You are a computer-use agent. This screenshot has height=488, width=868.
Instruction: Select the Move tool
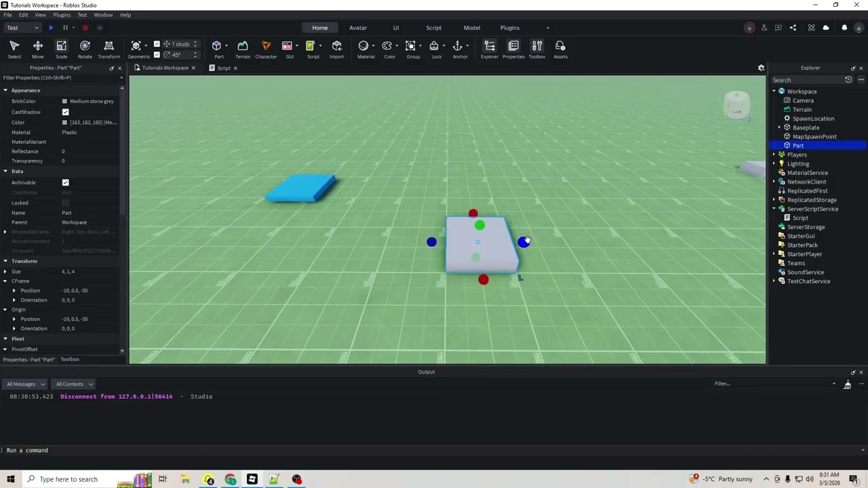pyautogui.click(x=37, y=49)
